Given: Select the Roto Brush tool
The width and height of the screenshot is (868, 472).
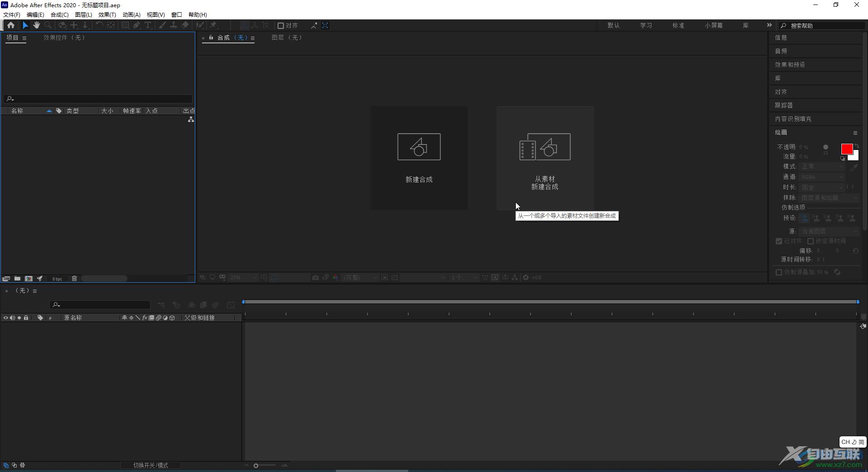Looking at the screenshot, I should click(x=199, y=25).
